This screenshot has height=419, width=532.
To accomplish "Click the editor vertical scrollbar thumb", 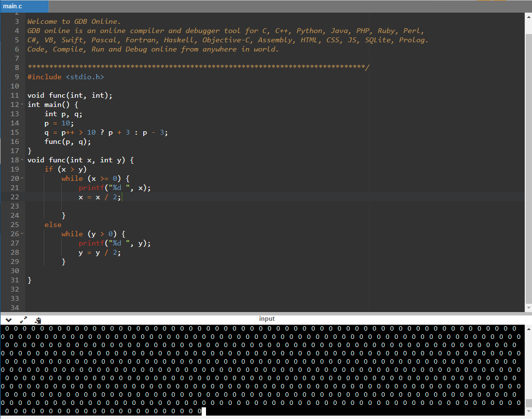I will (529, 160).
